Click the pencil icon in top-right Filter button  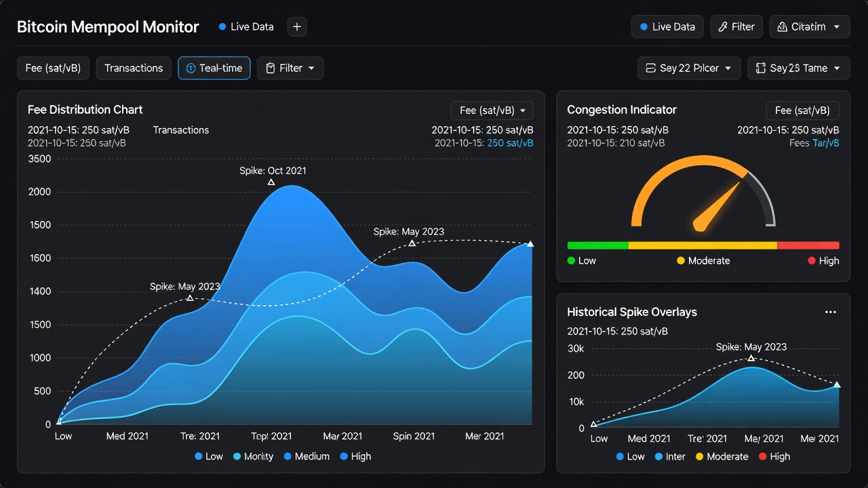coord(723,27)
